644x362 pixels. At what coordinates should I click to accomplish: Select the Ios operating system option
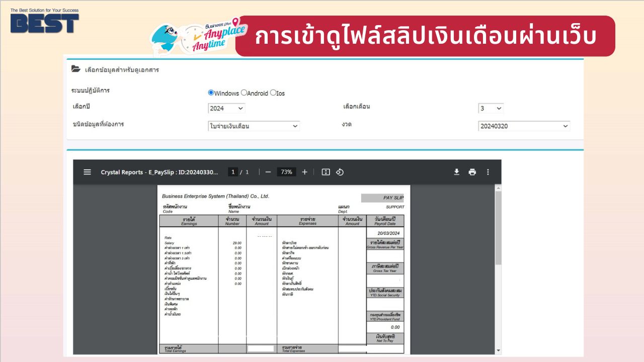(x=273, y=93)
